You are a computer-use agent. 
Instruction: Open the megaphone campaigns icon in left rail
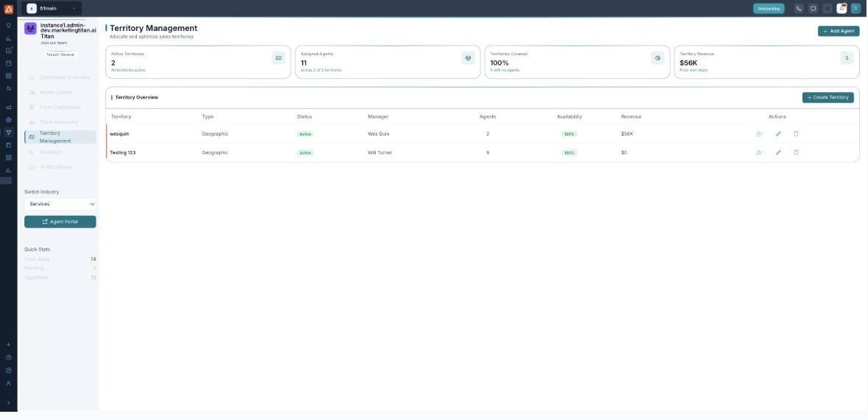[8, 108]
